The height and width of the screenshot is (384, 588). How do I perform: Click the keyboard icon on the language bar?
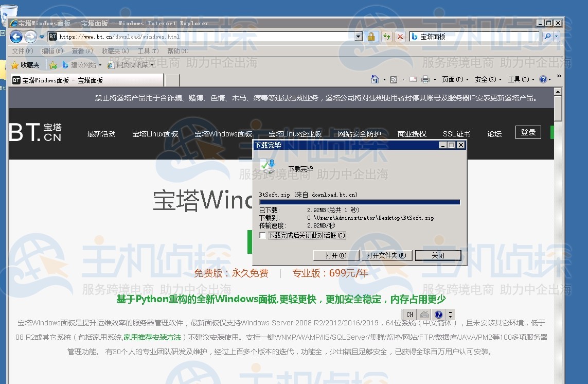(423, 314)
